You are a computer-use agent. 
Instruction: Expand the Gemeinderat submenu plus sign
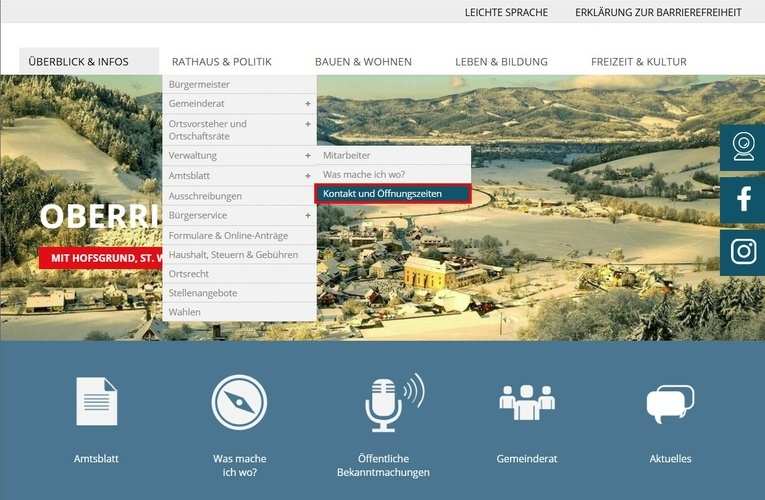click(307, 104)
